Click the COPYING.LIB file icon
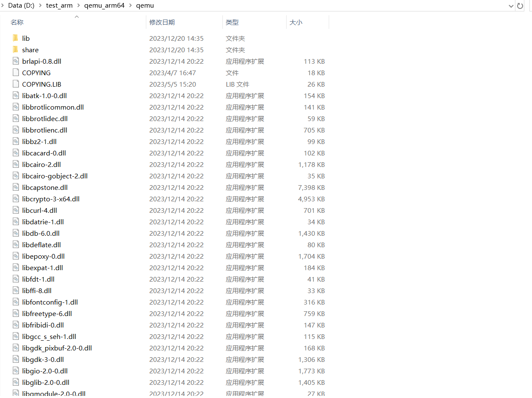 [x=16, y=84]
